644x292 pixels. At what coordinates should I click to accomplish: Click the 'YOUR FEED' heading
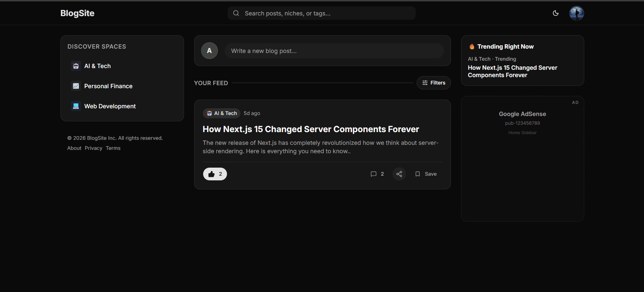pos(211,83)
